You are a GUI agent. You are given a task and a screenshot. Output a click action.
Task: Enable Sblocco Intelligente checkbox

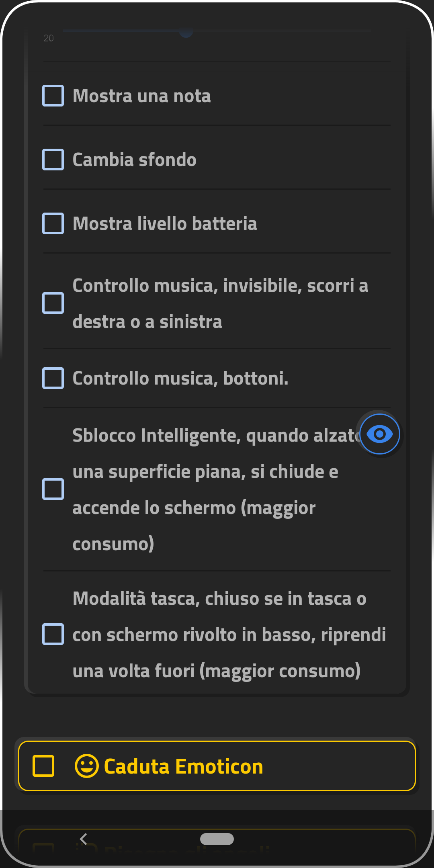pyautogui.click(x=53, y=489)
